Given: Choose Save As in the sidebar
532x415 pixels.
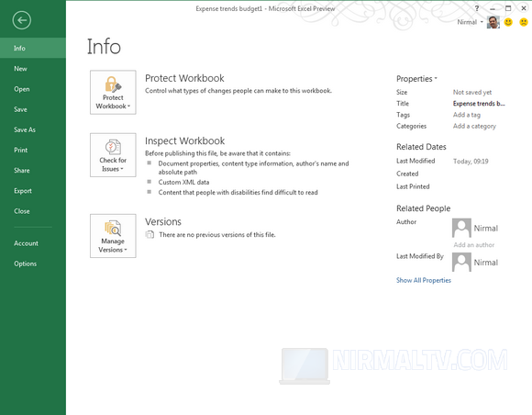Looking at the screenshot, I should pos(33,129).
